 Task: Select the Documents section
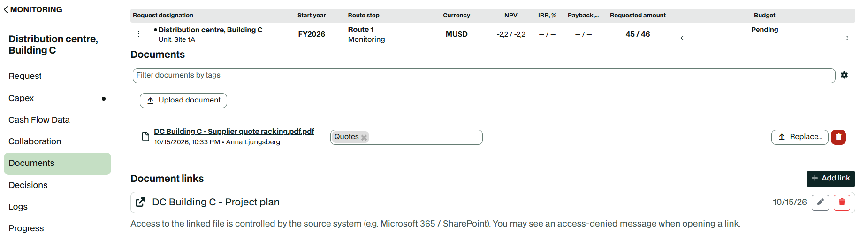[57, 164]
